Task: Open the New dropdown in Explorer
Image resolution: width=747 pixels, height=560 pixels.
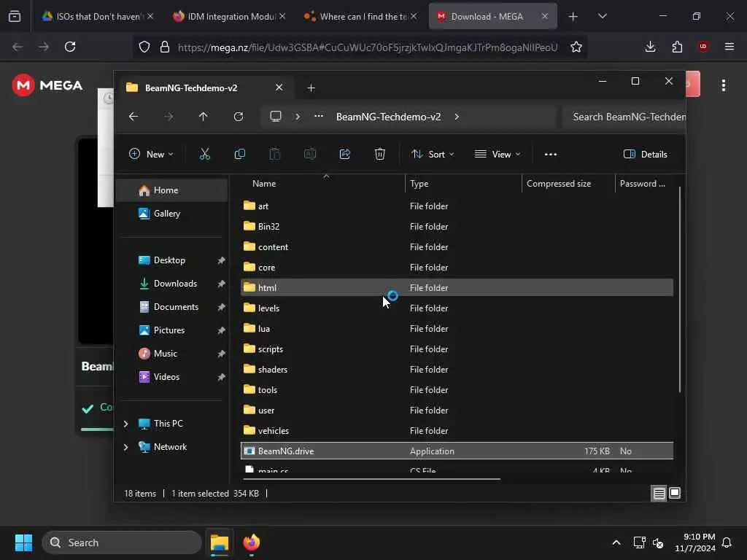Action: click(x=151, y=155)
